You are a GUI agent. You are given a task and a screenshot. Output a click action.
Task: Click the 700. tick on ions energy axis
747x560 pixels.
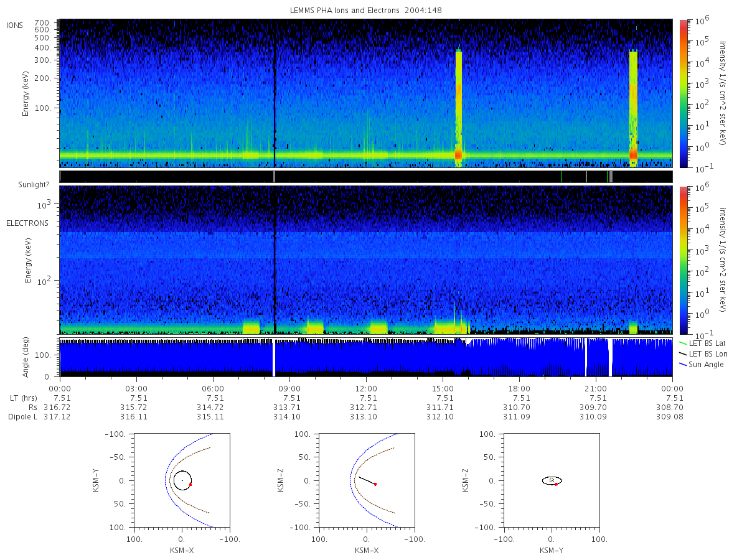tap(42, 22)
